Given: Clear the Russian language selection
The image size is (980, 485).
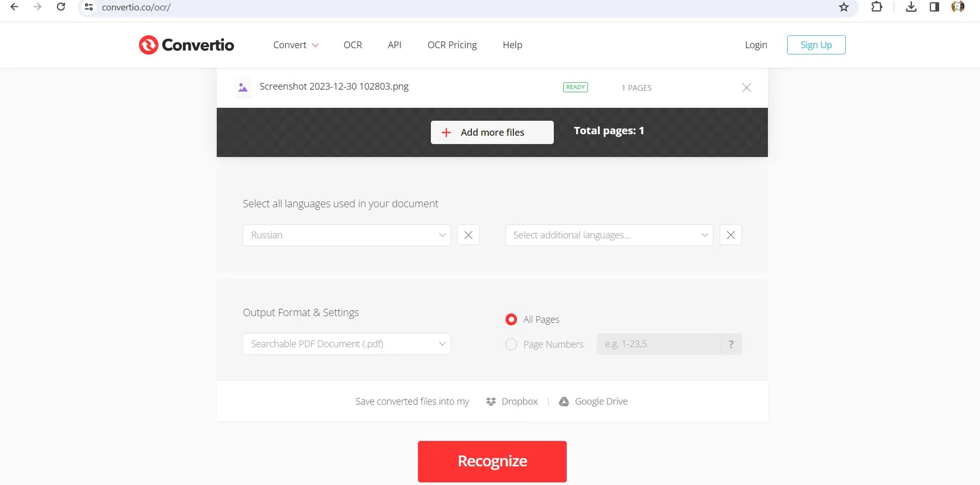Looking at the screenshot, I should click(x=468, y=235).
